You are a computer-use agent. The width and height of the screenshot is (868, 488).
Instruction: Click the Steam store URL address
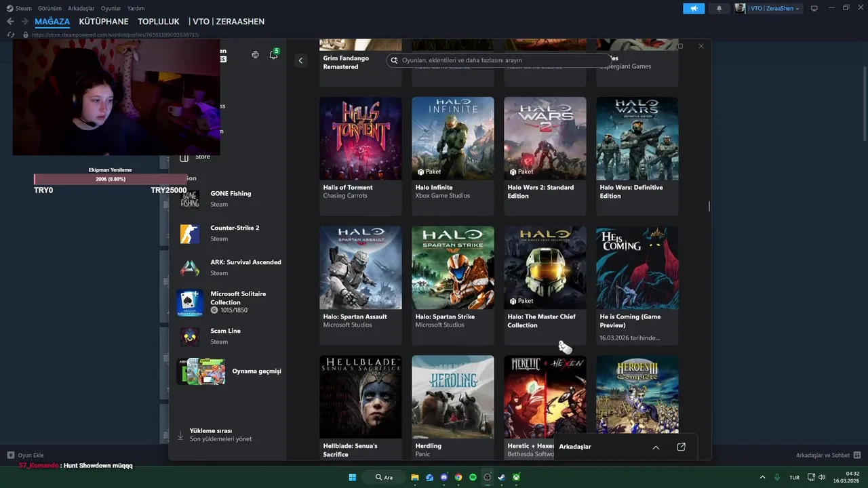(x=115, y=35)
